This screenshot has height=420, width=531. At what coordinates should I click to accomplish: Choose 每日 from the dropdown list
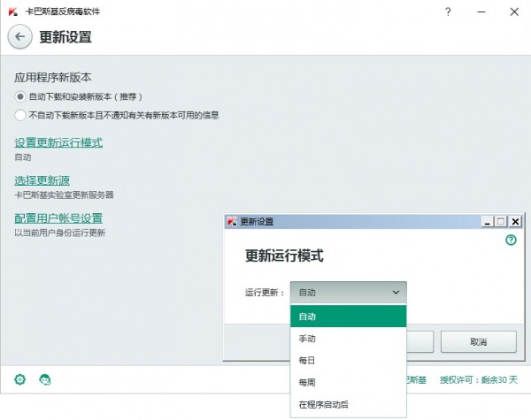pyautogui.click(x=348, y=361)
